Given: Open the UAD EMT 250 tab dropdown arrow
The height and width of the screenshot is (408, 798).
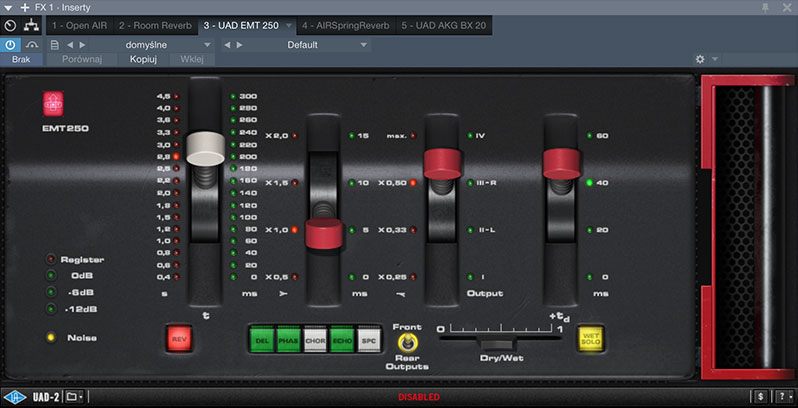Looking at the screenshot, I should pyautogui.click(x=289, y=25).
